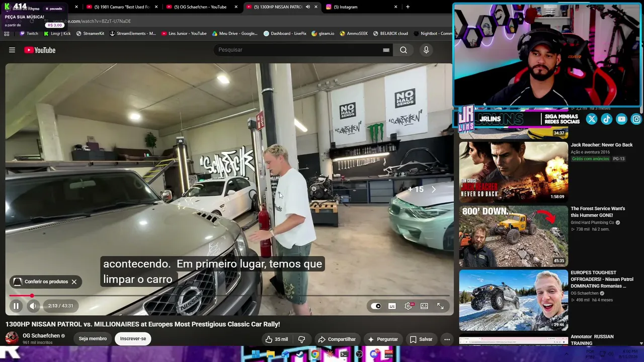The width and height of the screenshot is (644, 362).
Task: Click the Grind Hard Plumbing Co channel name
Action: pos(592,223)
